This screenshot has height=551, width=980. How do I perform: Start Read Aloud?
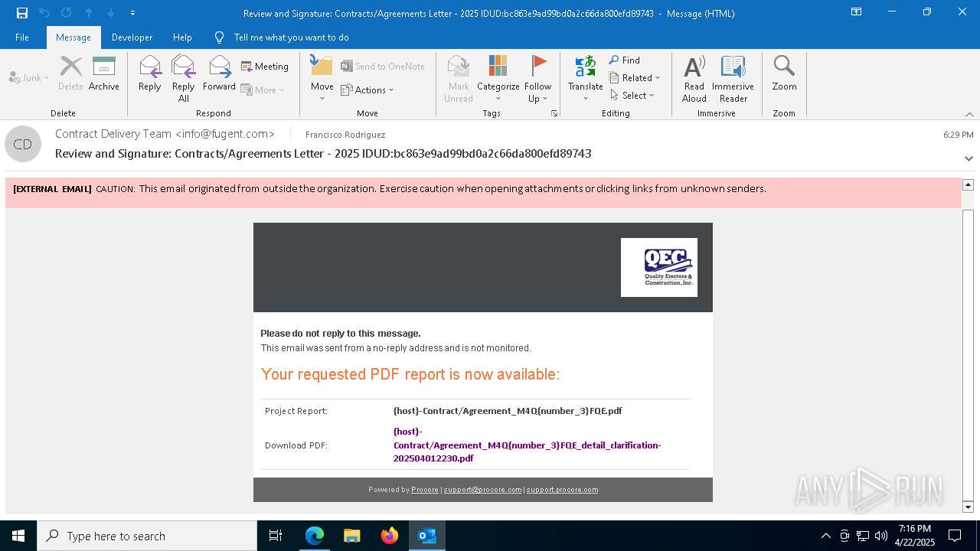point(694,79)
